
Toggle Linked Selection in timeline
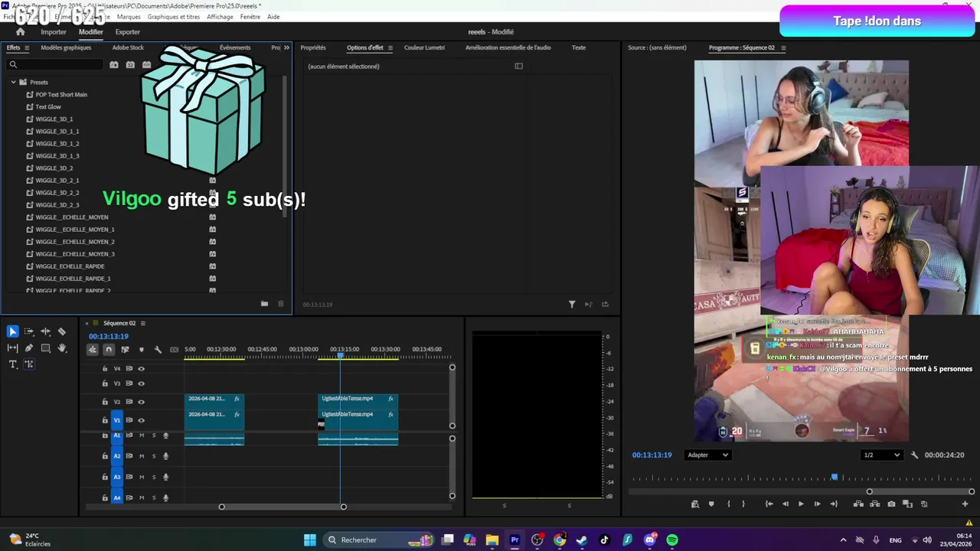click(x=125, y=350)
